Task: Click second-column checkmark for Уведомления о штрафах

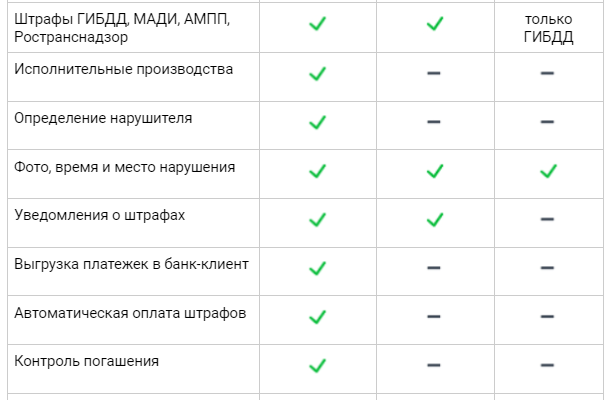Action: coord(434,219)
